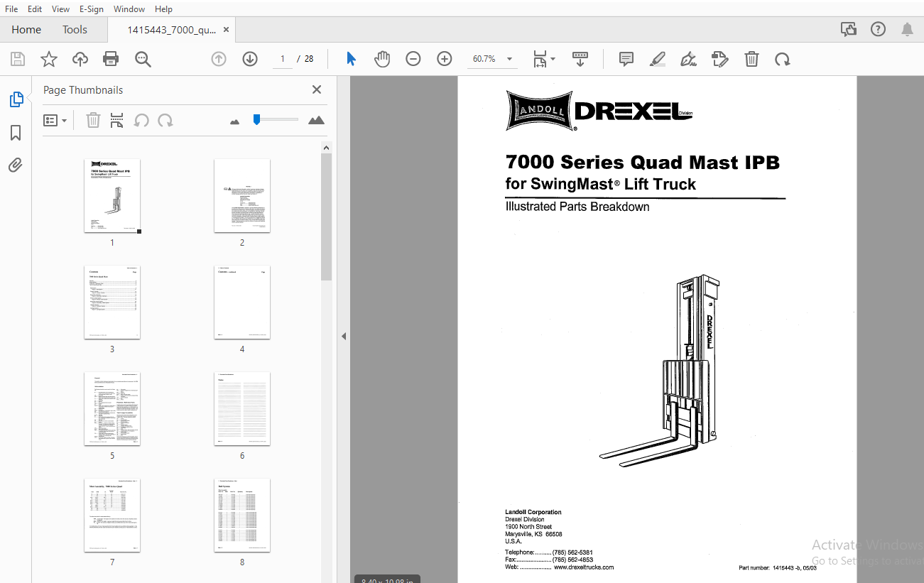The width and height of the screenshot is (924, 583).
Task: Click the insert page break icon in thumbnails panel
Action: coord(117,120)
